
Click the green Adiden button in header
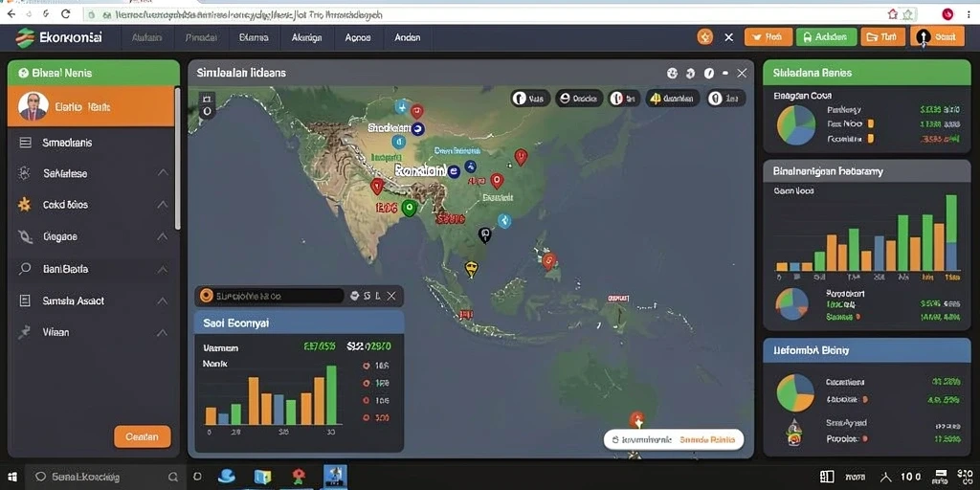[826, 37]
